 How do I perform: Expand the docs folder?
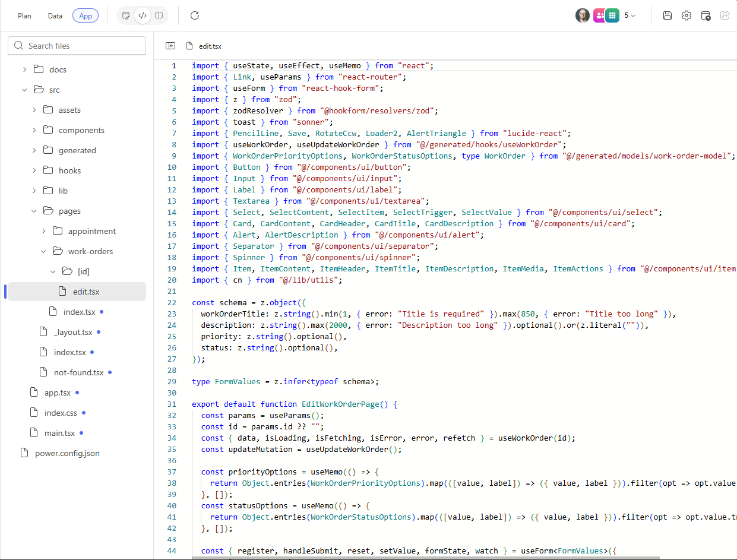(x=24, y=69)
